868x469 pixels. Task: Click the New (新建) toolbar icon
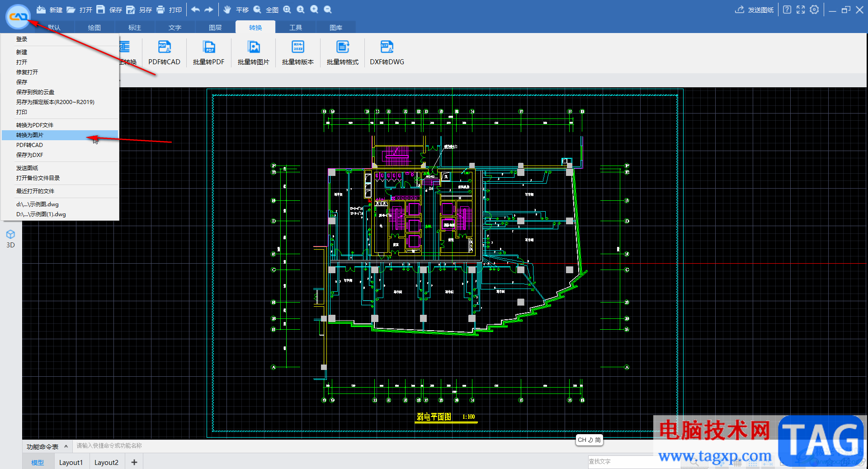click(41, 9)
